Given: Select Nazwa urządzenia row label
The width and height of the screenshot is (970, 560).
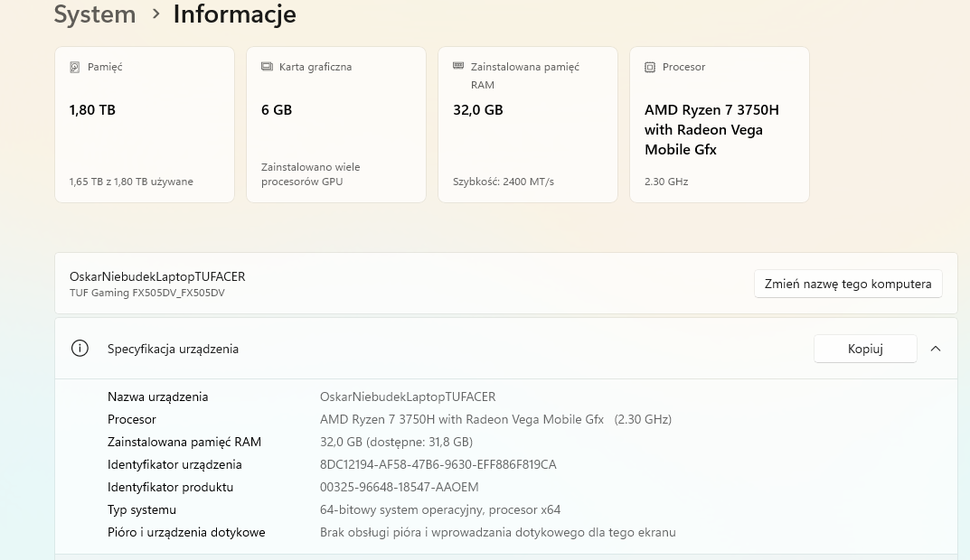Looking at the screenshot, I should [157, 397].
